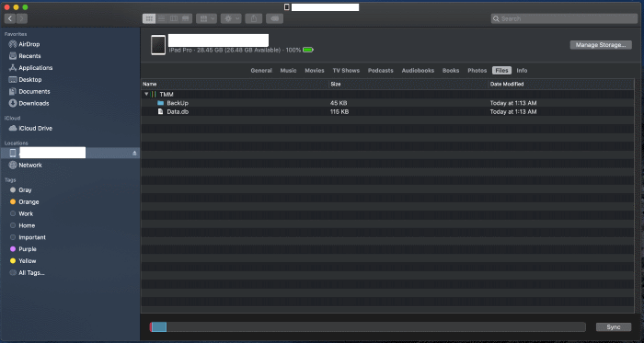Screen dimensions: 644x343
Task: Select column view toolbar icon
Action: [x=174, y=18]
